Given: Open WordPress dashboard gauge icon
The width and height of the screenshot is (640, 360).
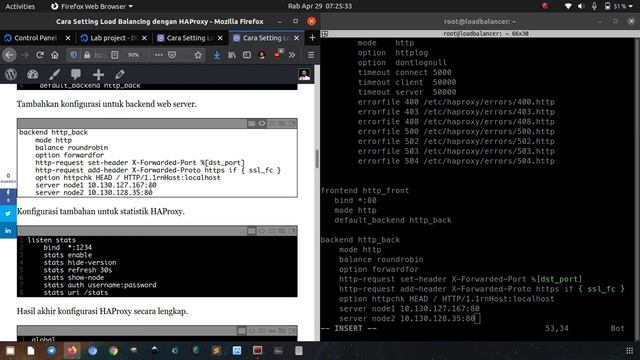Looking at the screenshot, I should click(33, 74).
